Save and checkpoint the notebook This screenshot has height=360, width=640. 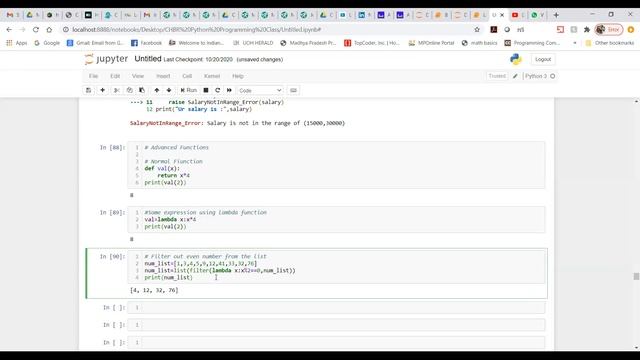click(88, 90)
